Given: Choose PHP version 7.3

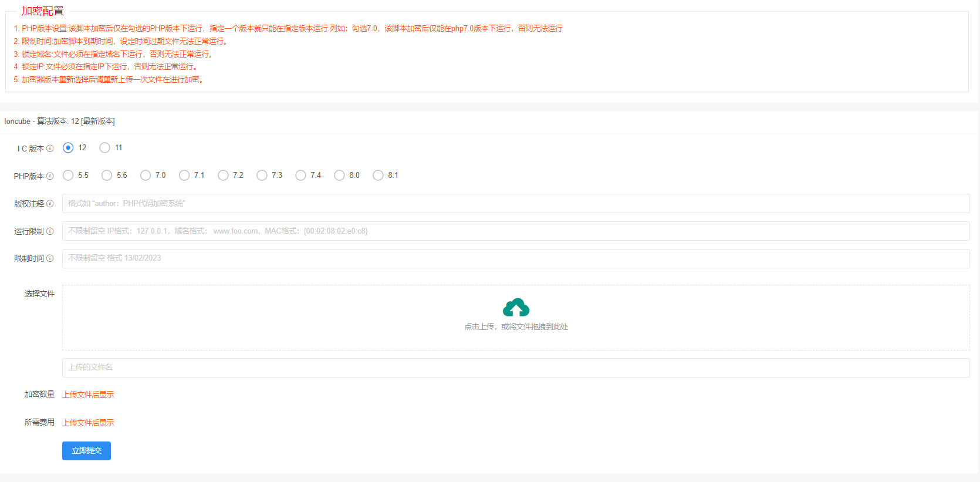Looking at the screenshot, I should pyautogui.click(x=262, y=175).
